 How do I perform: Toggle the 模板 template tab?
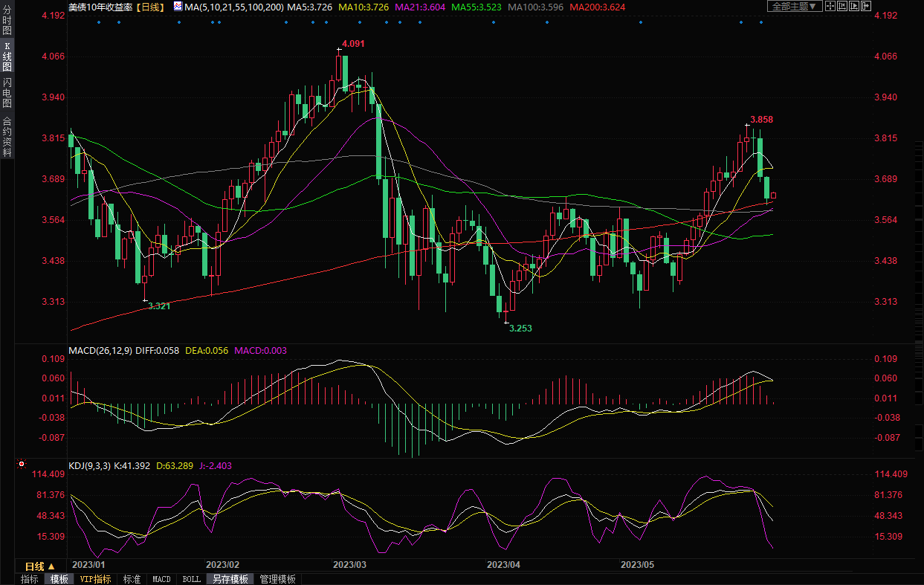(59, 579)
